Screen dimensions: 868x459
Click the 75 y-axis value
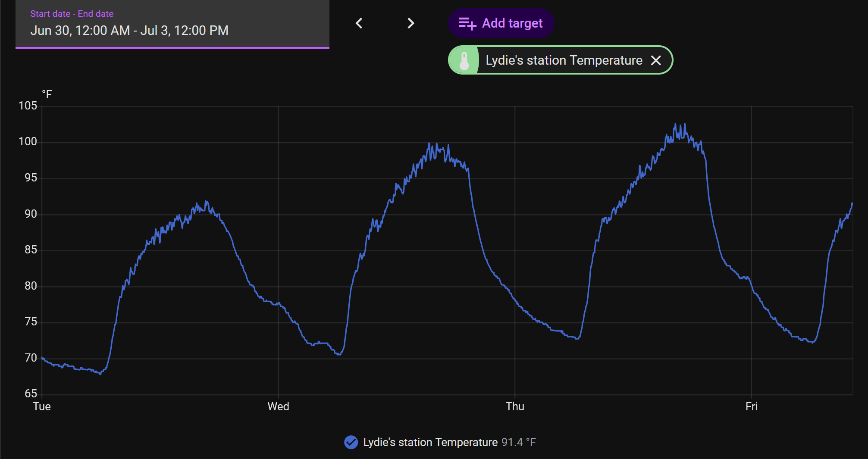click(31, 322)
